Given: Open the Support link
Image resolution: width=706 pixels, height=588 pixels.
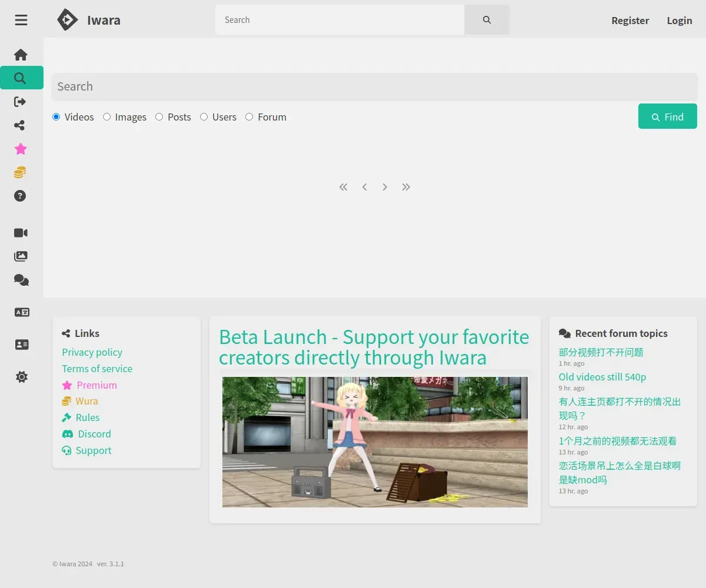Looking at the screenshot, I should pyautogui.click(x=86, y=450).
